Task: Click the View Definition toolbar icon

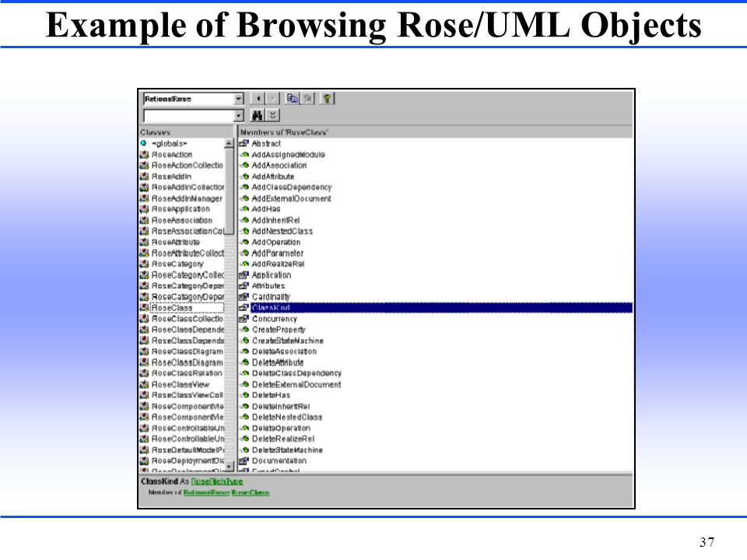Action: (308, 99)
